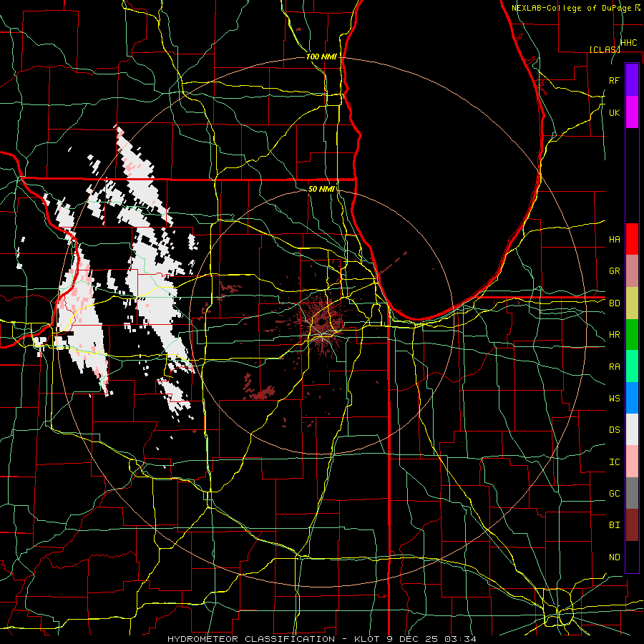Click the IC legend label

(x=614, y=462)
